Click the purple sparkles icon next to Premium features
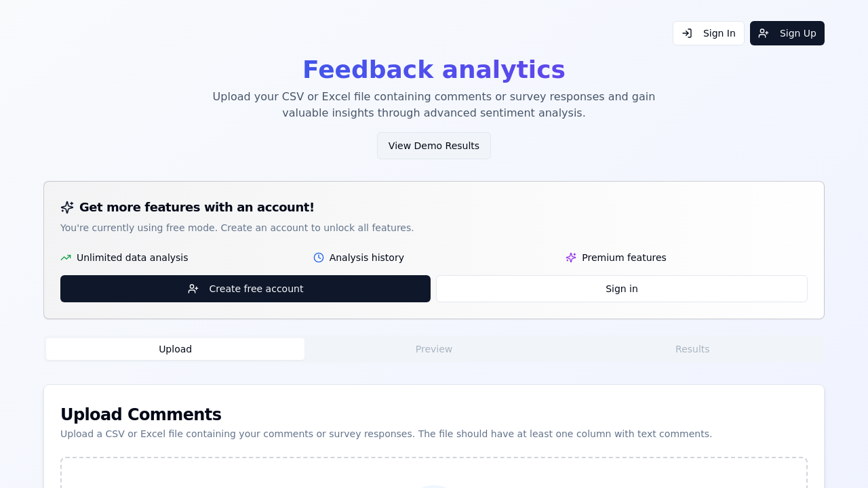The image size is (868, 488). coord(571,258)
